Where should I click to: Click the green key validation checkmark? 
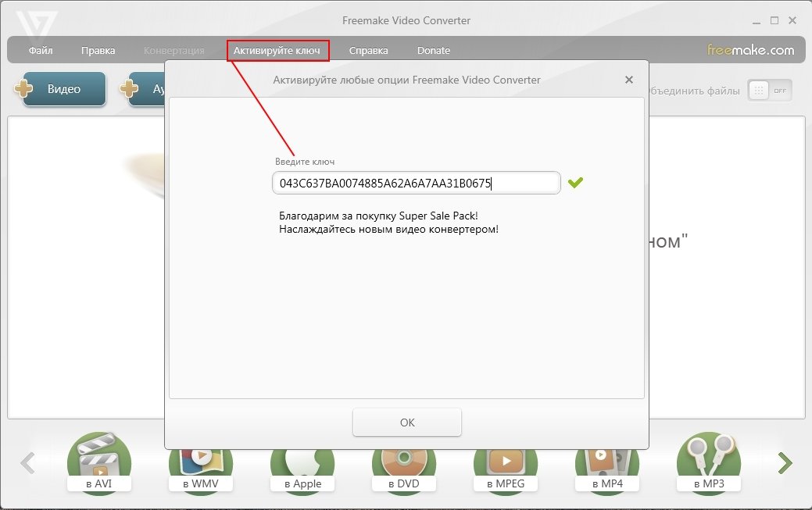[575, 182]
